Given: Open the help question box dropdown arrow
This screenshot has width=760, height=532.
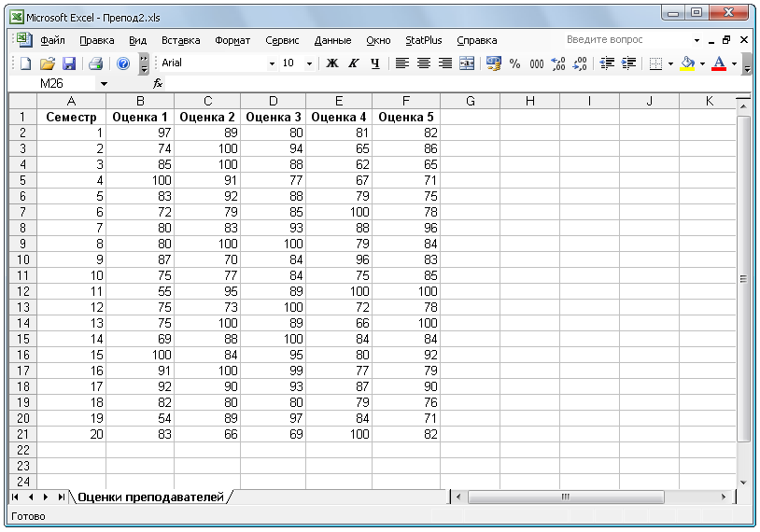Looking at the screenshot, I should [697, 40].
